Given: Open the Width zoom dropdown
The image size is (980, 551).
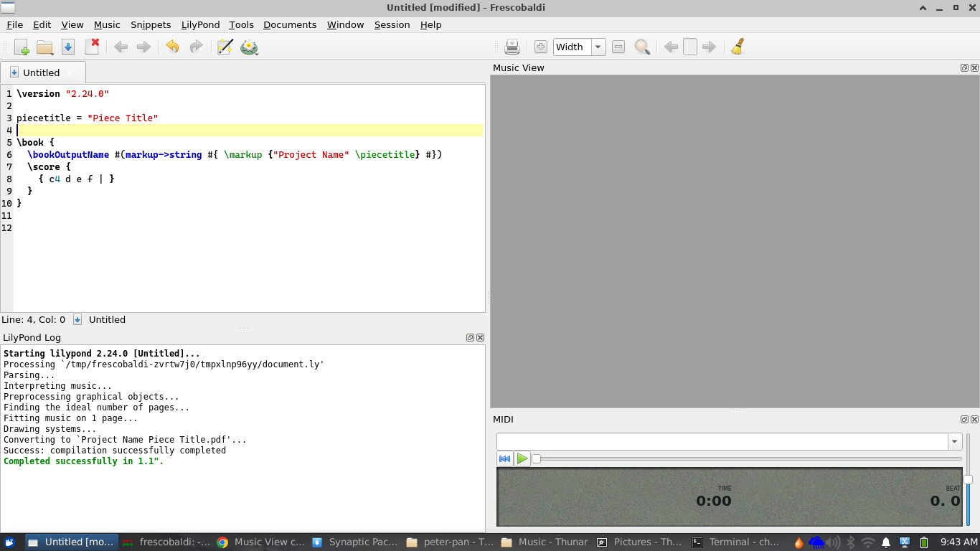Looking at the screenshot, I should [x=598, y=47].
